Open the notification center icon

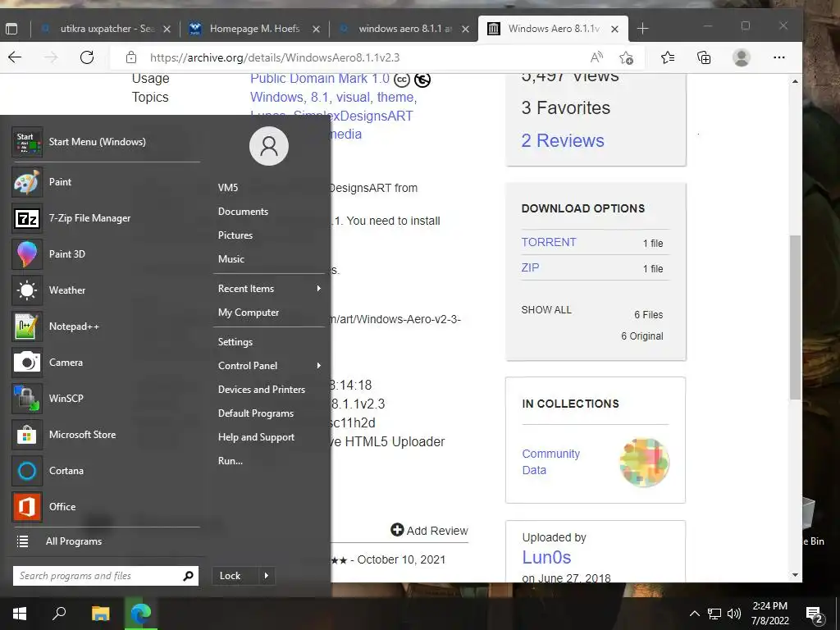(815, 614)
